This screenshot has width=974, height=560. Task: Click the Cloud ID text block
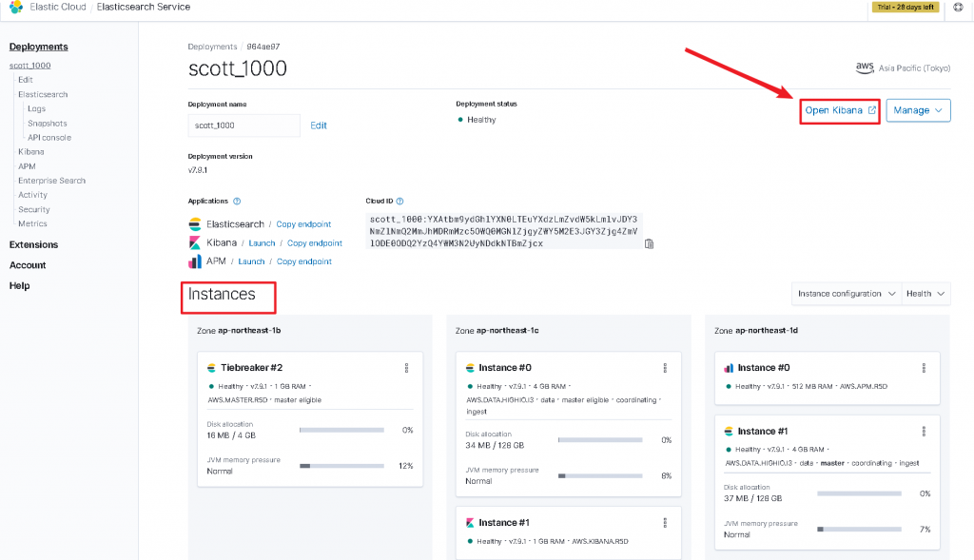504,231
